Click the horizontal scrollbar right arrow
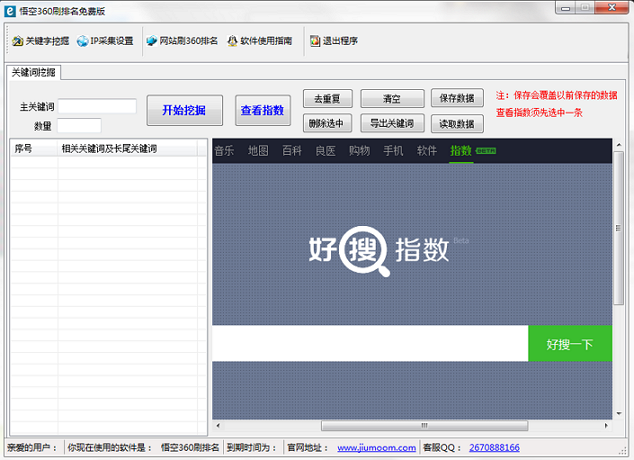The image size is (634, 460). 606,426
